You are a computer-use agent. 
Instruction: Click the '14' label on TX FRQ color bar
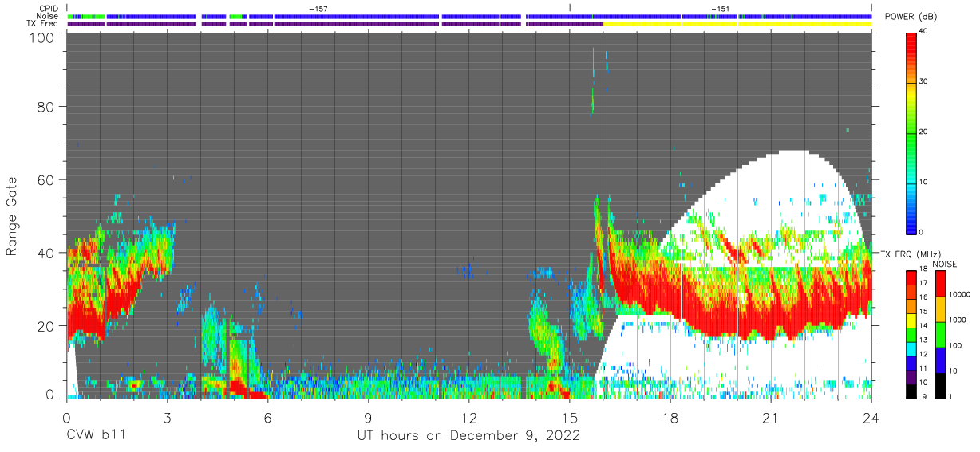click(923, 325)
